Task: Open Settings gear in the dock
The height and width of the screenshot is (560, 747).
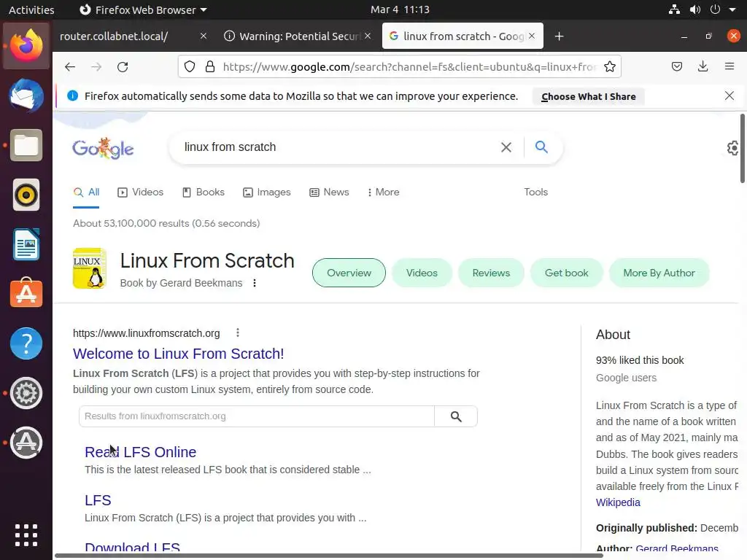Action: [26, 393]
